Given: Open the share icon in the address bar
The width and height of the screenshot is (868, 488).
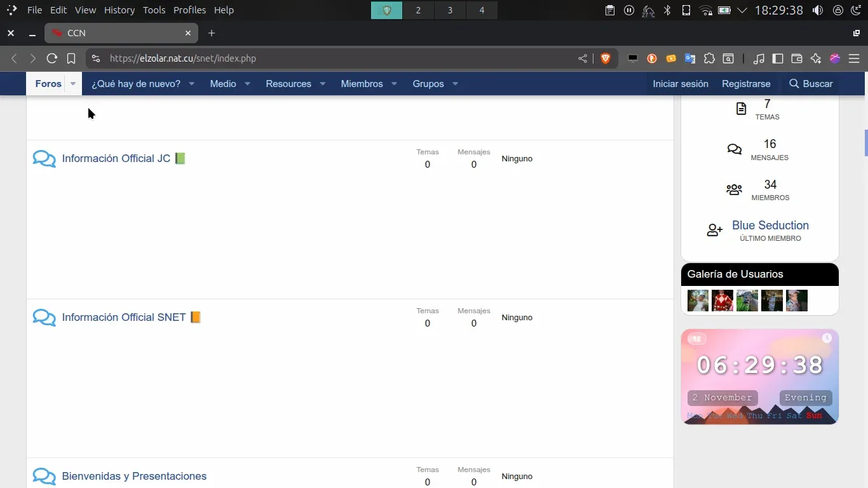Looking at the screenshot, I should click(x=583, y=58).
